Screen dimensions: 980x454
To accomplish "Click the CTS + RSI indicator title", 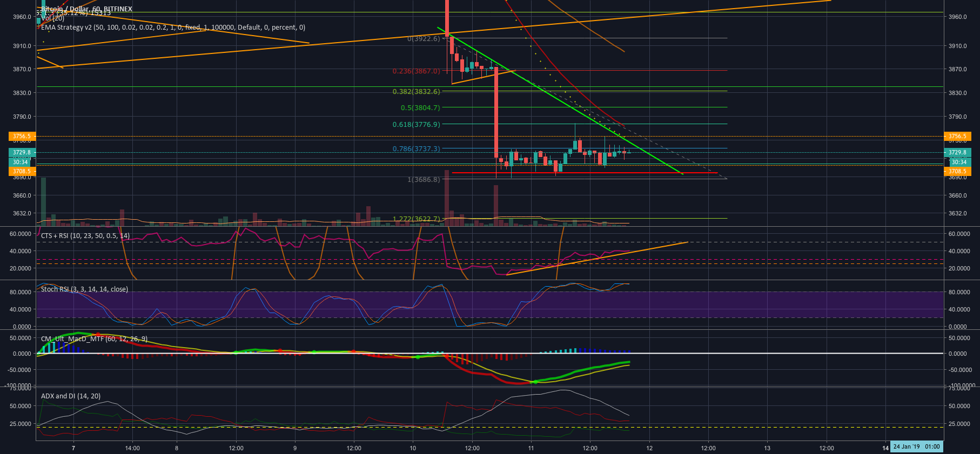I will point(85,236).
